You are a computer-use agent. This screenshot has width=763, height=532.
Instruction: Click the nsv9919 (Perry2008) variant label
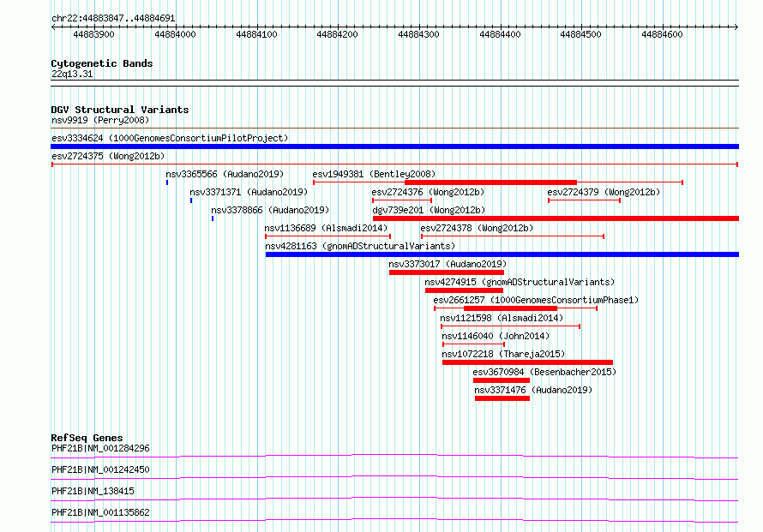click(100, 120)
